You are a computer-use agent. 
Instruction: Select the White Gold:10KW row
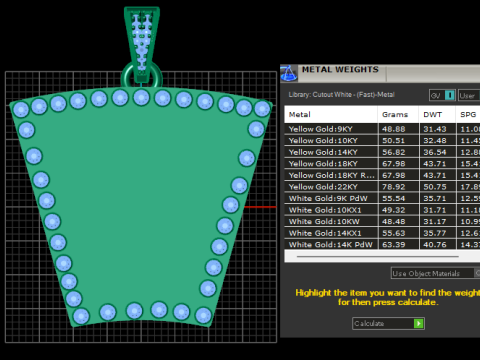[382, 221]
